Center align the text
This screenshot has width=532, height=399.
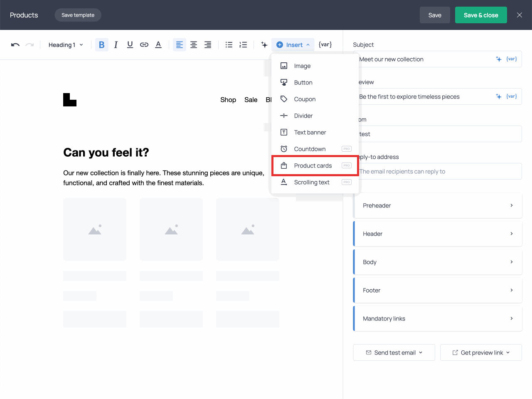tap(194, 45)
